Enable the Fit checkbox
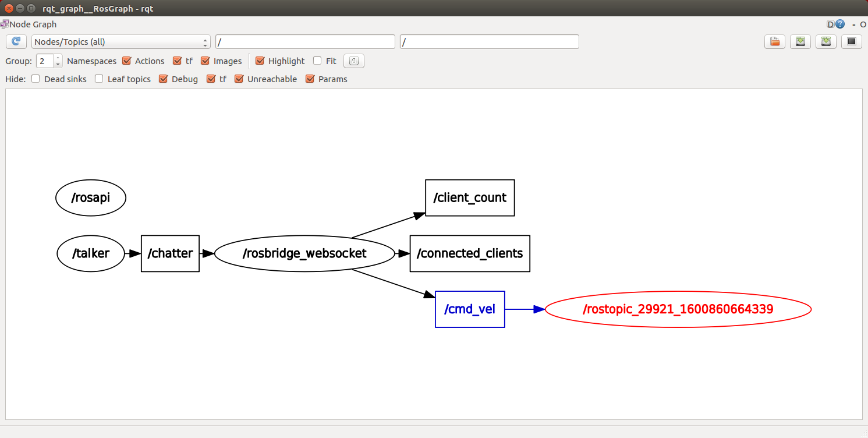 [317, 61]
